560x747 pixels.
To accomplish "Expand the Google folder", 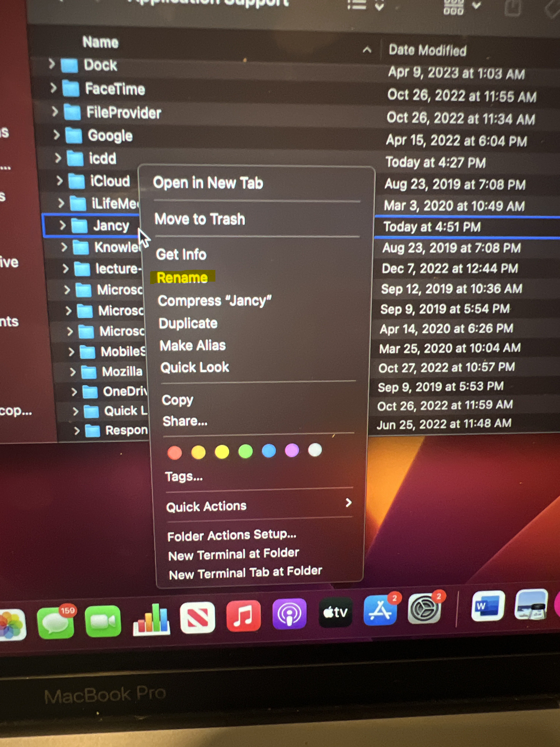I will (56, 135).
